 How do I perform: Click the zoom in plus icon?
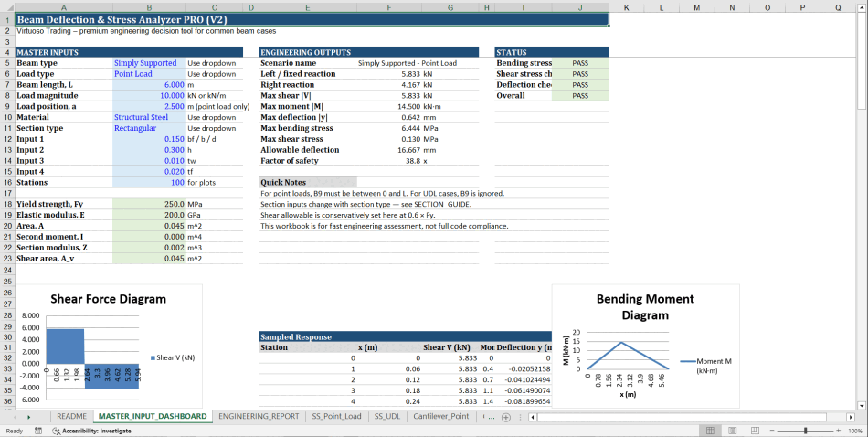tap(838, 431)
